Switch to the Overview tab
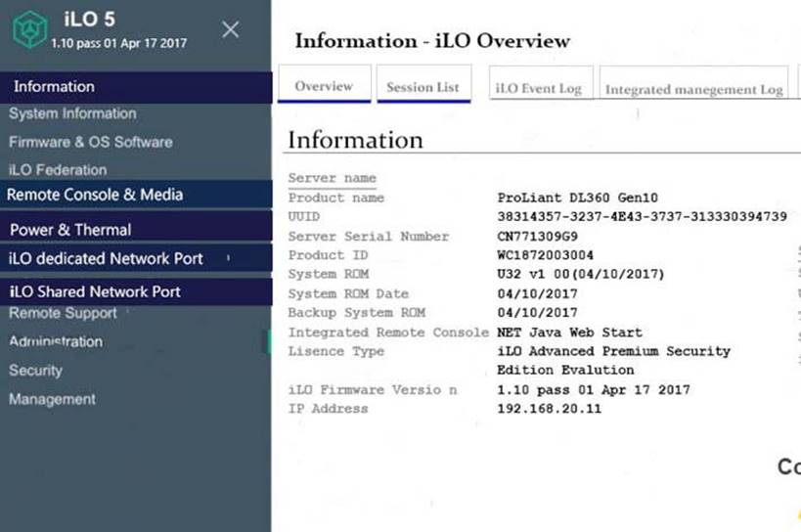This screenshot has height=532, width=801. click(x=324, y=86)
